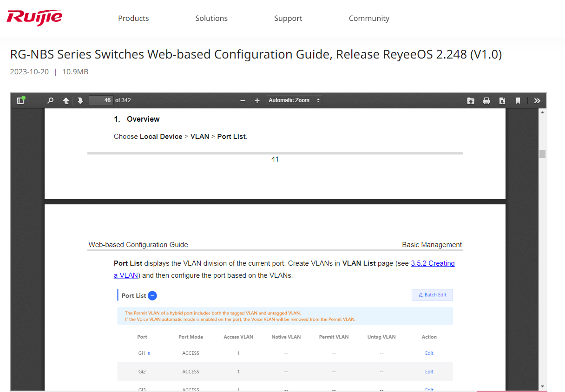
Task: Click the document date 2023-10-20
Action: 29,72
